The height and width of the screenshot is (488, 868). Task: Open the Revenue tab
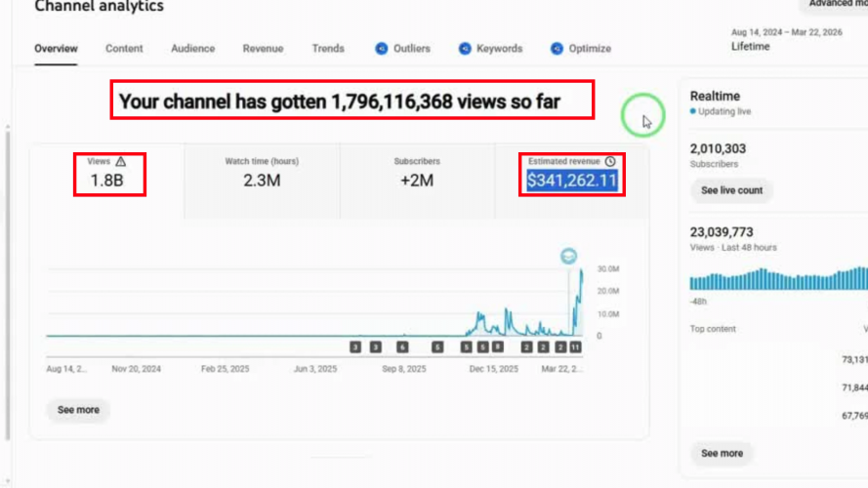pyautogui.click(x=263, y=49)
